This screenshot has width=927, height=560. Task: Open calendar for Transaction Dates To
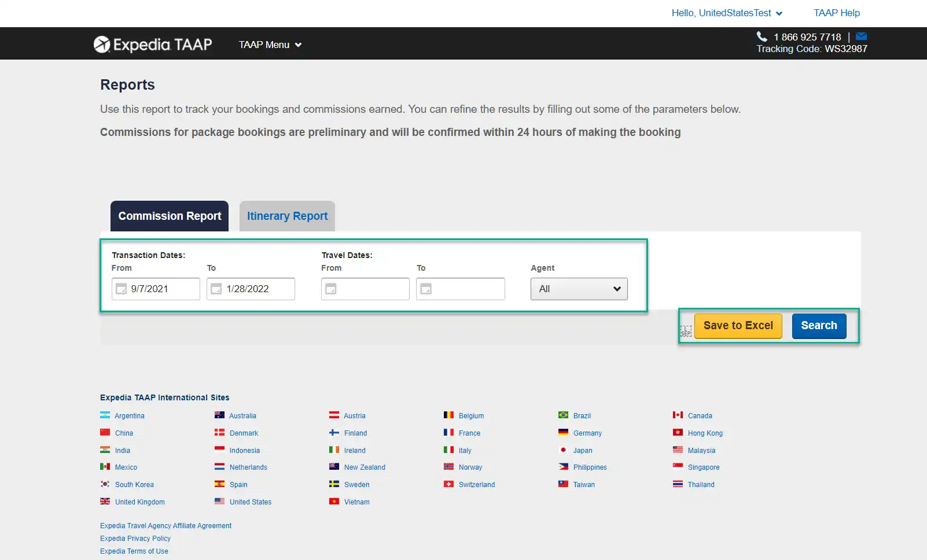[216, 289]
